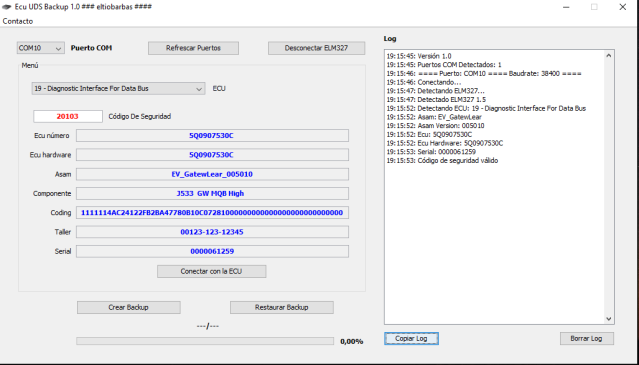The height and width of the screenshot is (365, 639).
Task: Click the Taller field 00123-123-12345
Action: click(212, 232)
